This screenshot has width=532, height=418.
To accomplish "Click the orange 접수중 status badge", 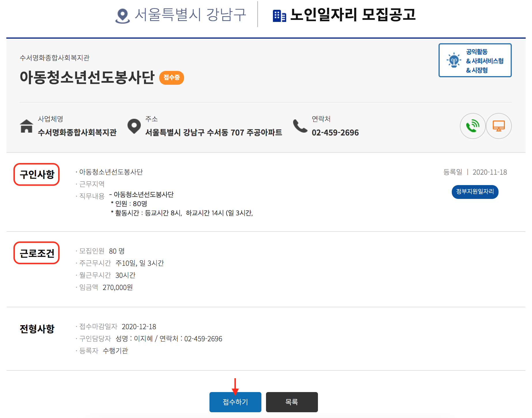I will pos(171,77).
